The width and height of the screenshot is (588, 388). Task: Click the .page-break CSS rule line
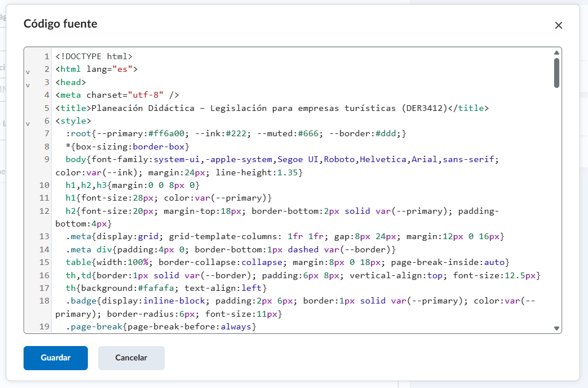(x=161, y=327)
